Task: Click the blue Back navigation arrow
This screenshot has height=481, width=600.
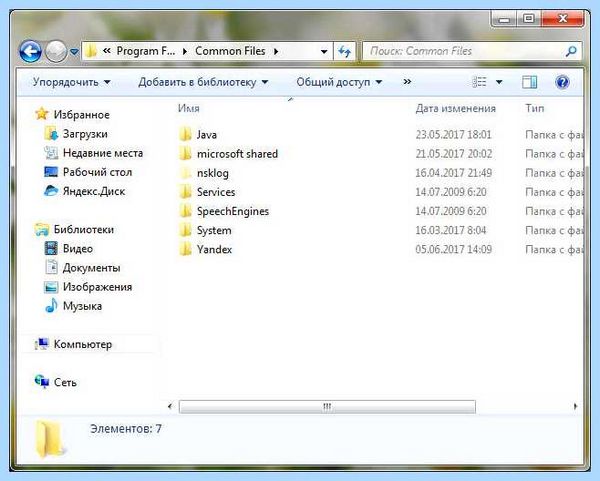Action: click(x=30, y=51)
